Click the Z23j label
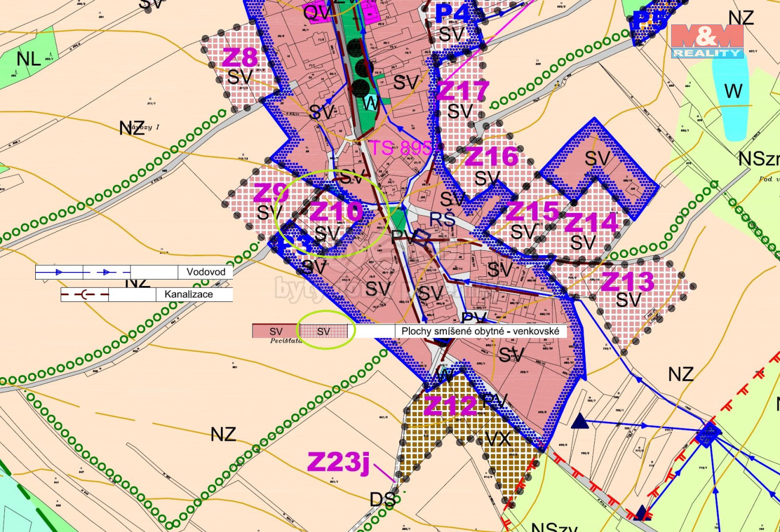 pos(339,463)
